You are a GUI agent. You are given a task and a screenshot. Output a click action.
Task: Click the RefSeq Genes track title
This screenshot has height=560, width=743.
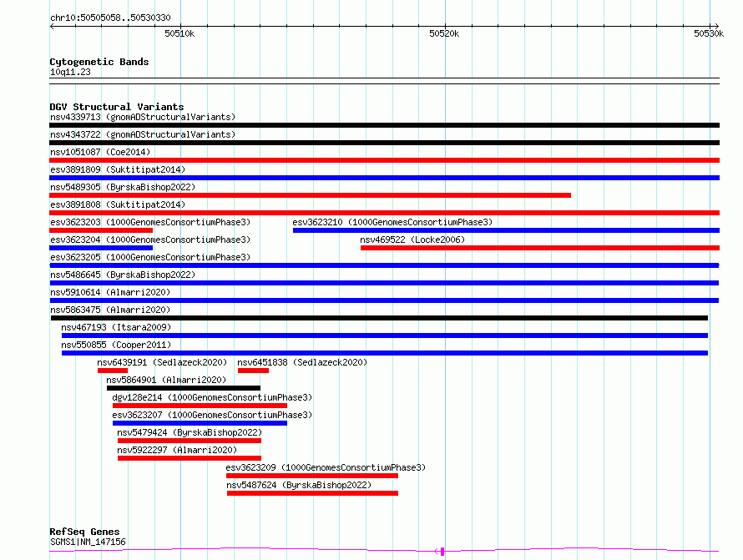click(x=84, y=532)
